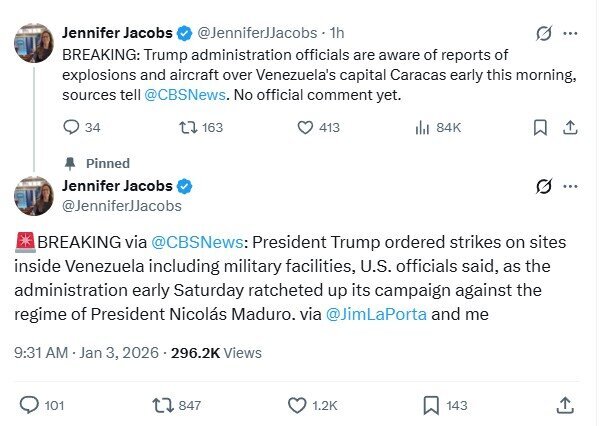View analytics showing 84K views

(423, 127)
